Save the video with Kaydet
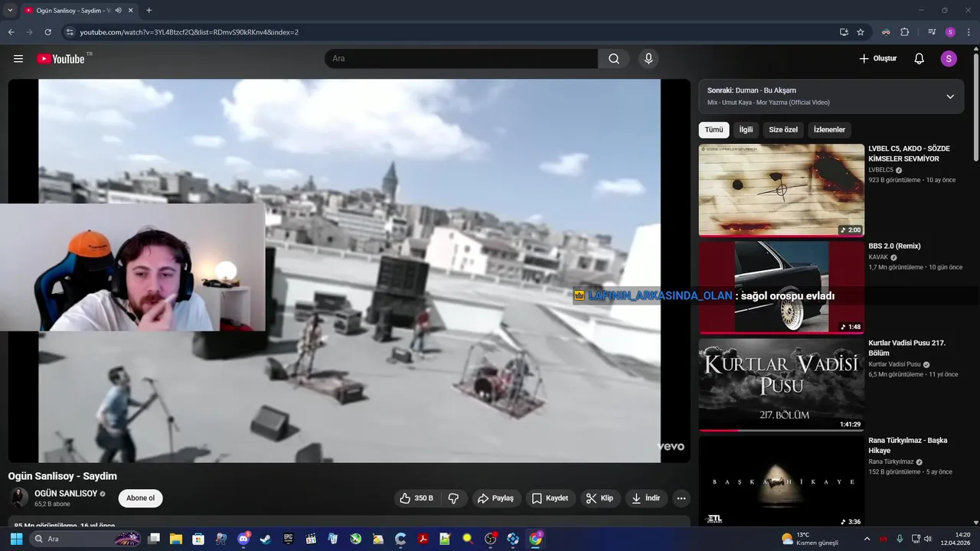The width and height of the screenshot is (980, 551). [550, 498]
